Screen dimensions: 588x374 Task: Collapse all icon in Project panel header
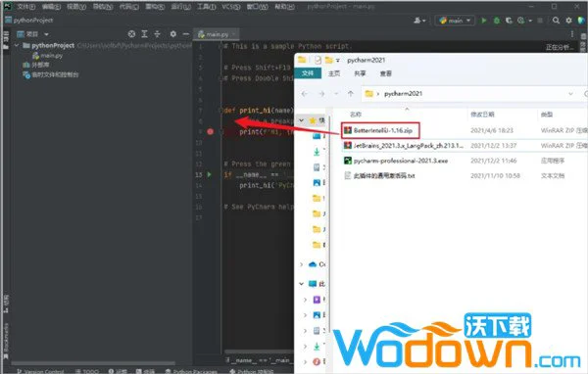(157, 34)
